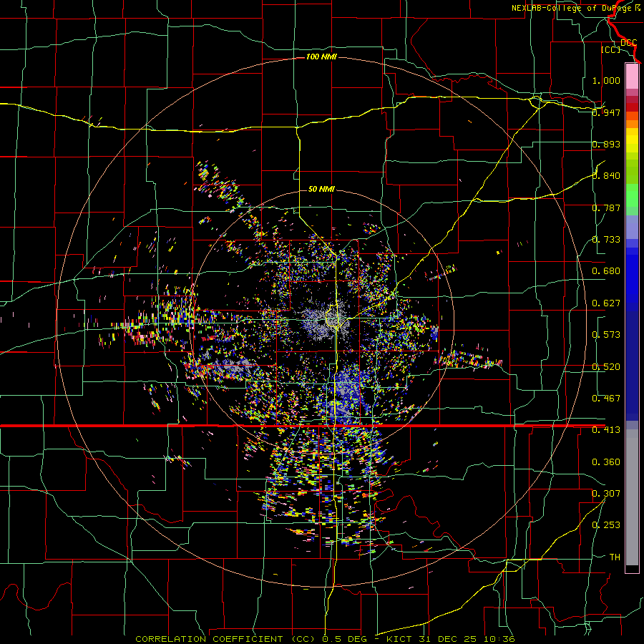Click the 0.893 legend value

(x=606, y=144)
